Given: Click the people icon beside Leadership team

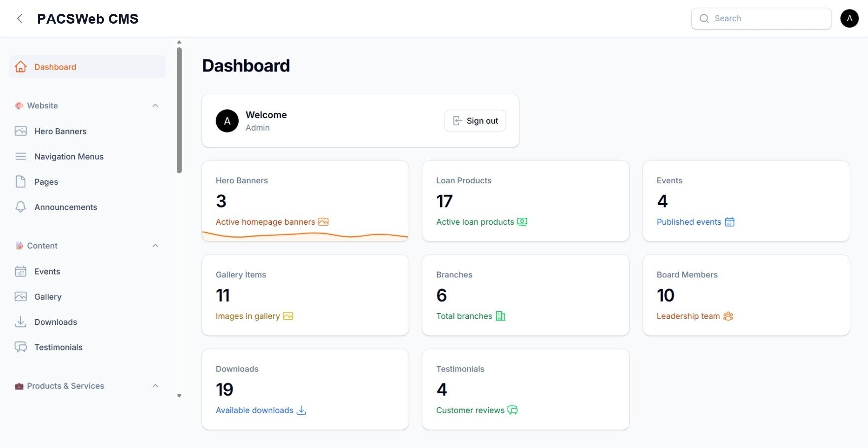Looking at the screenshot, I should (x=728, y=316).
